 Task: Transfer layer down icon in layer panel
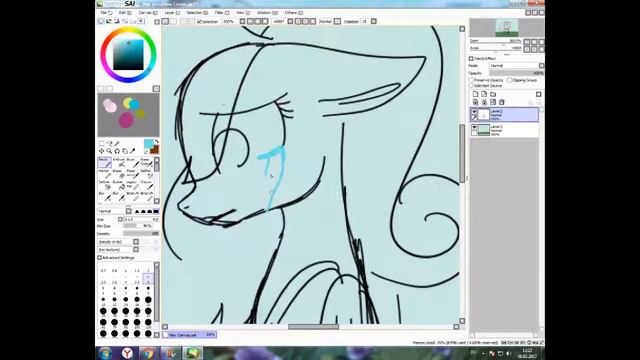coord(476,102)
